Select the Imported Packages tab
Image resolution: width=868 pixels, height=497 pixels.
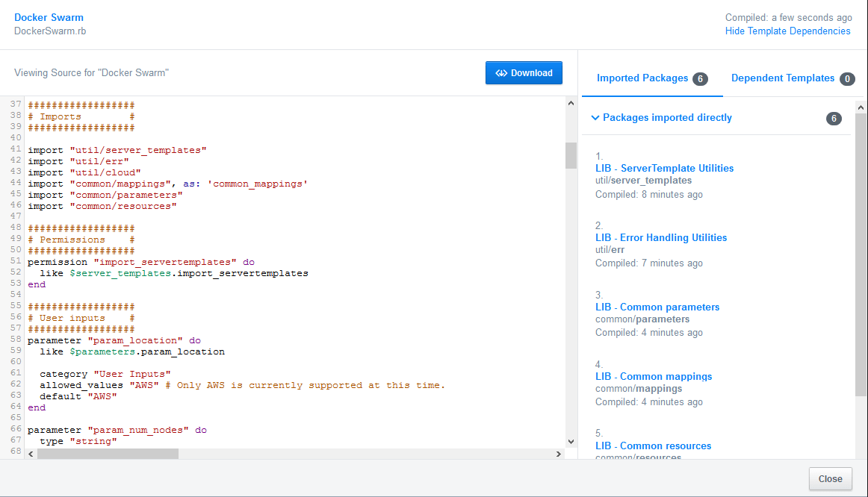click(642, 78)
